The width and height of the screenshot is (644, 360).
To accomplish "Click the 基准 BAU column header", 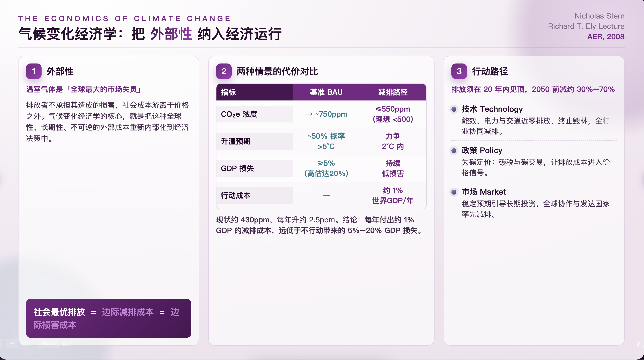I will coord(326,92).
